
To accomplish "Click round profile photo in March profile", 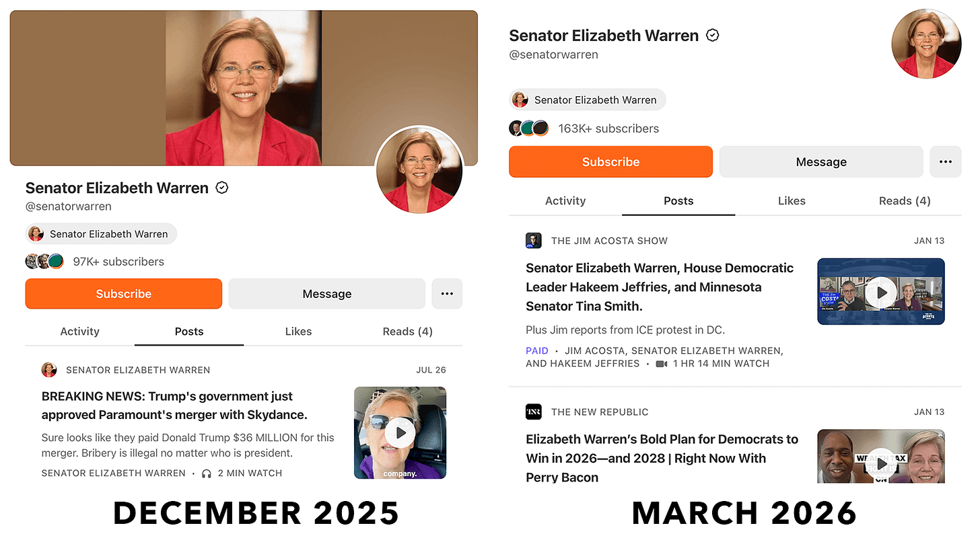I will (927, 44).
